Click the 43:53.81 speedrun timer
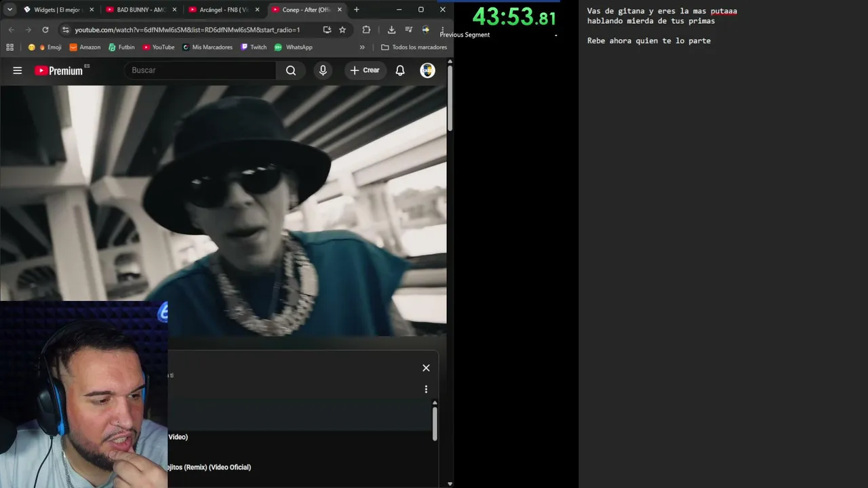The height and width of the screenshot is (488, 868). tap(514, 17)
